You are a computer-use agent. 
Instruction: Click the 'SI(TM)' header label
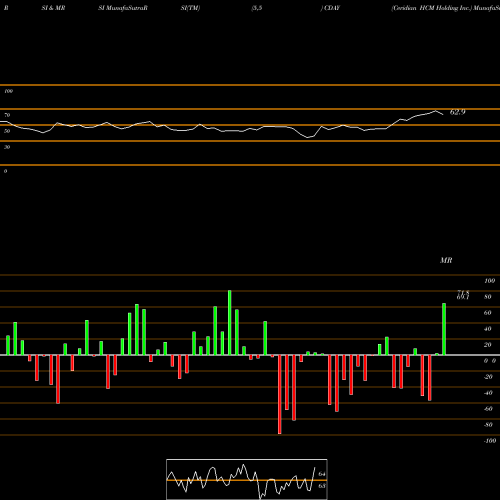(190, 8)
